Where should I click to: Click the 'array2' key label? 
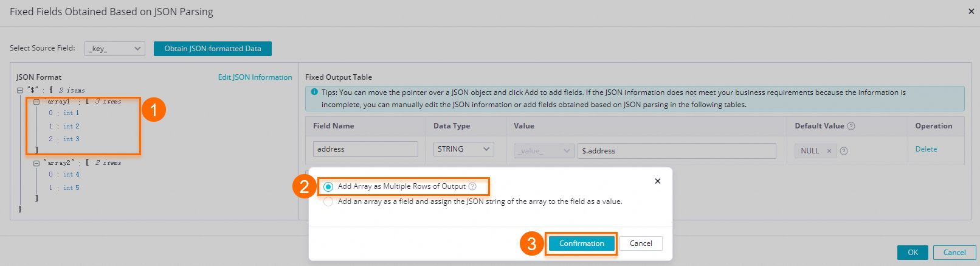(x=58, y=163)
